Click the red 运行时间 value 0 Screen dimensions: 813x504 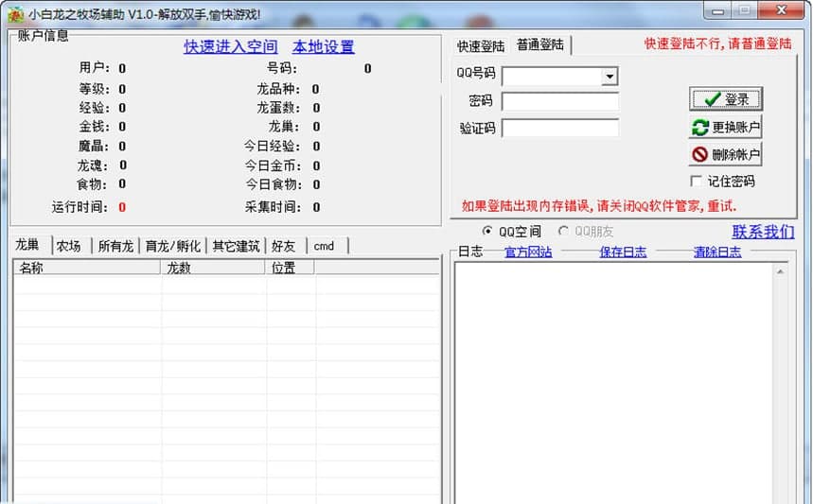coord(122,207)
